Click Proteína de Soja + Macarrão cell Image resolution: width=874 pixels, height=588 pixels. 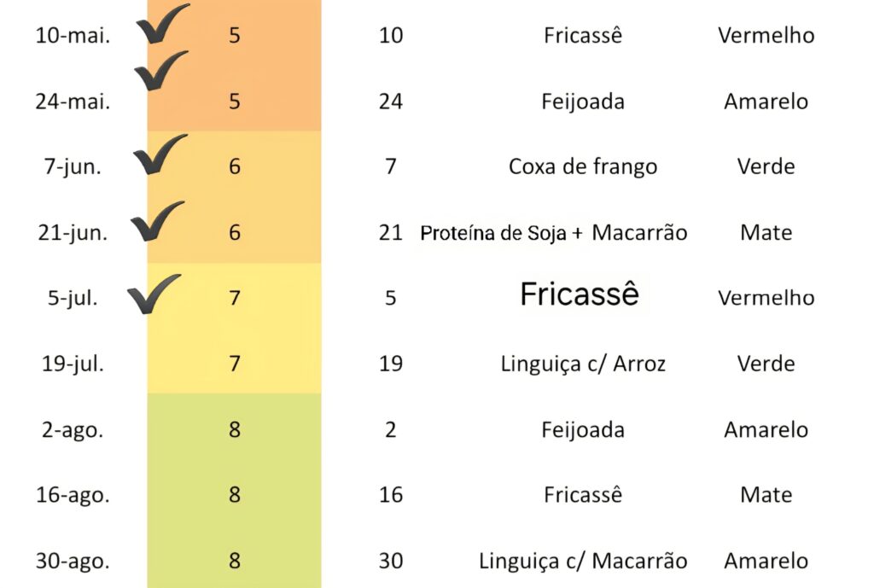click(x=553, y=232)
